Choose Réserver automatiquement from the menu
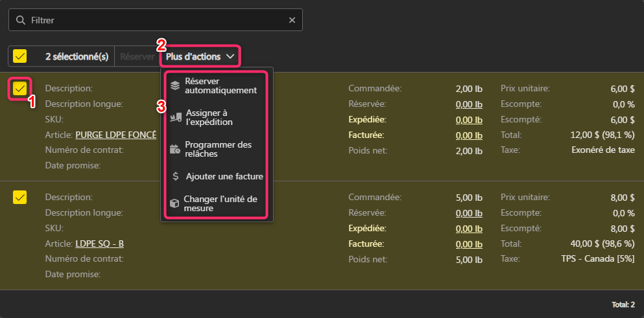 pyautogui.click(x=221, y=85)
